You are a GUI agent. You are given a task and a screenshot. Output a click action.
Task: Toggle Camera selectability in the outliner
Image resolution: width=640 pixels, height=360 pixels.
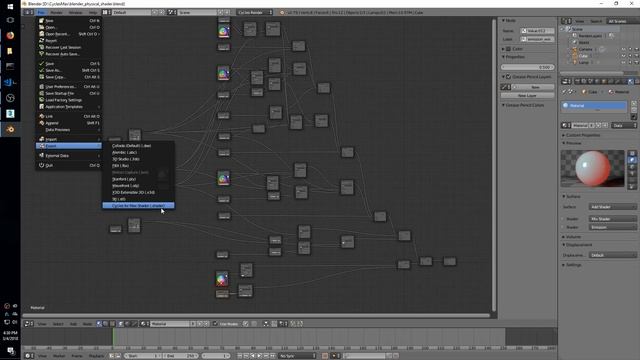tap(630, 49)
